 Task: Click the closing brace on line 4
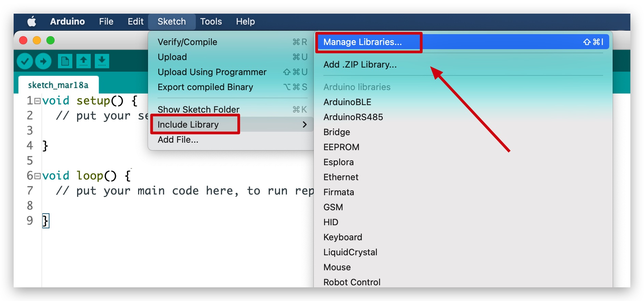coord(45,146)
